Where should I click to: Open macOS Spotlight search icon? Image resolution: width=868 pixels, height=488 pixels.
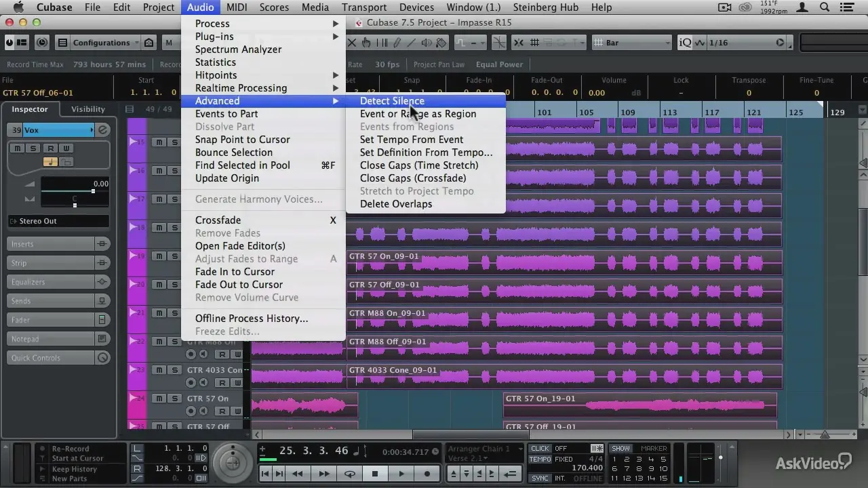tap(825, 7)
